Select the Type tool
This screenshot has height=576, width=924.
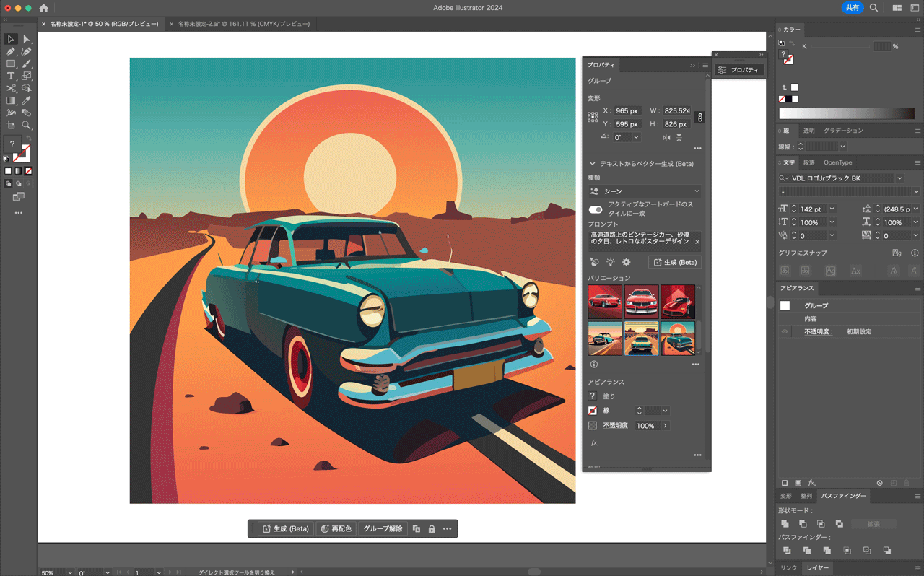point(11,76)
